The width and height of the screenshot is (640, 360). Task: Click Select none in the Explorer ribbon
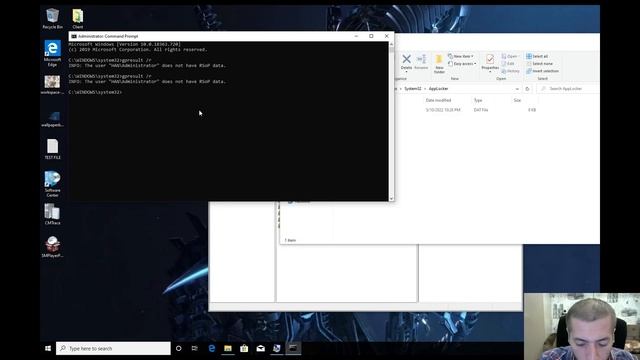coord(540,64)
